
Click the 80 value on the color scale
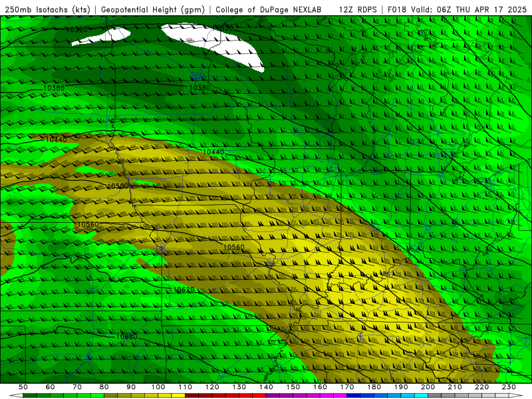coord(104,387)
